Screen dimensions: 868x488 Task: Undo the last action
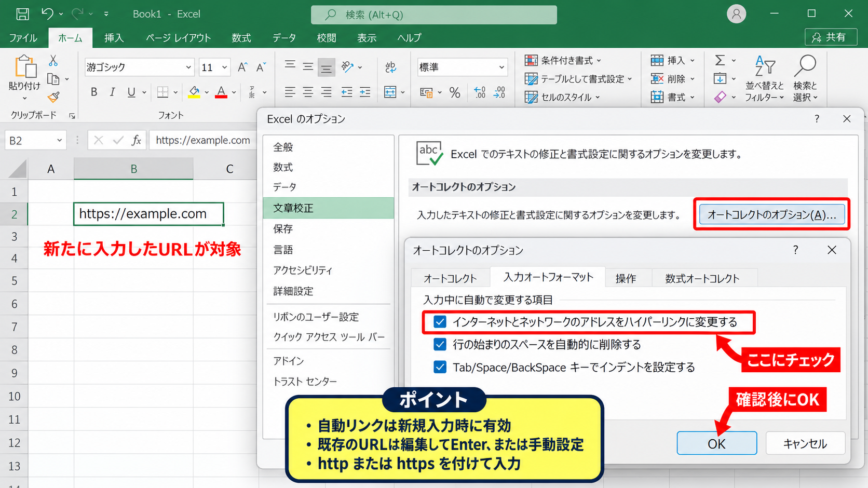pyautogui.click(x=47, y=14)
